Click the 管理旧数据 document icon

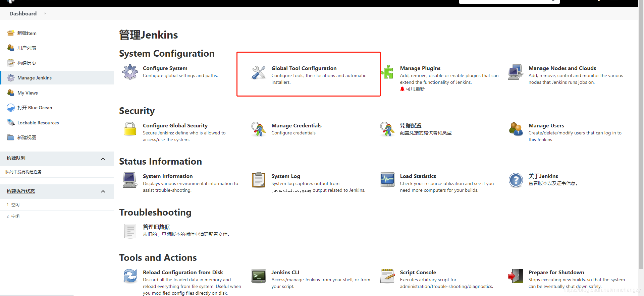click(x=130, y=231)
